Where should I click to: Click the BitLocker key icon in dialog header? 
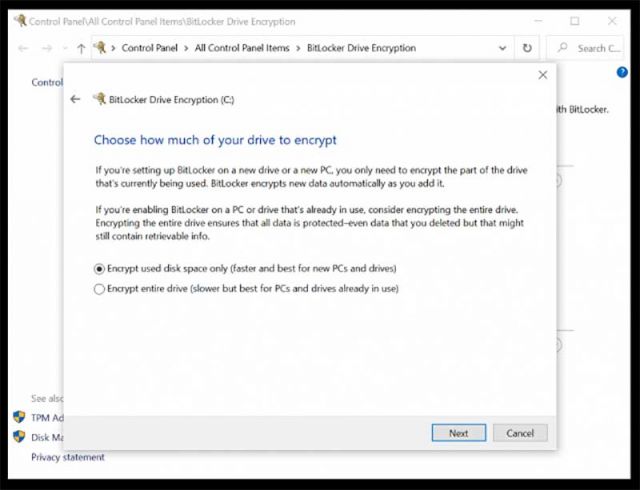tap(99, 99)
